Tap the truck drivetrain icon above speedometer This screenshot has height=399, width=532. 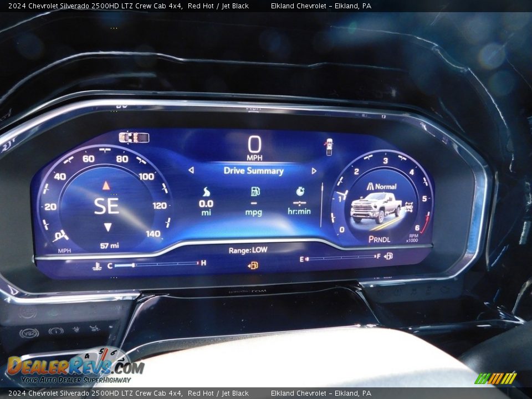134,137
